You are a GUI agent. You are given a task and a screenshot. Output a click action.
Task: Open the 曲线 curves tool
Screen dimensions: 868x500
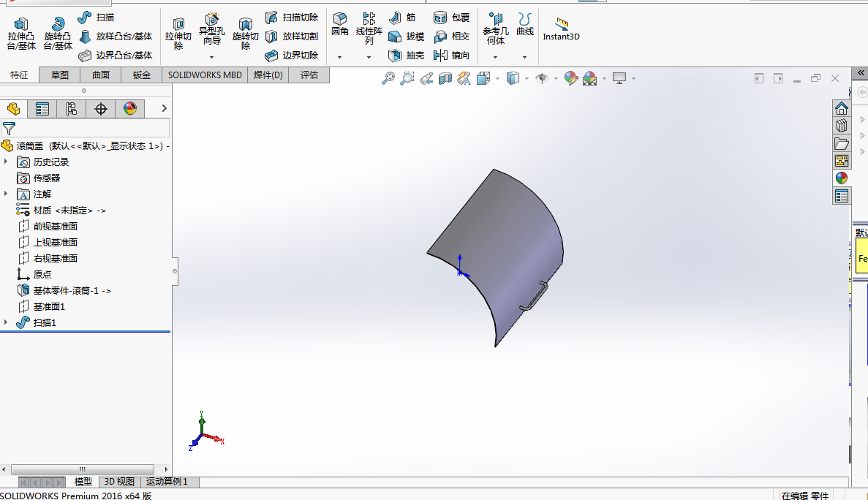pos(525,24)
